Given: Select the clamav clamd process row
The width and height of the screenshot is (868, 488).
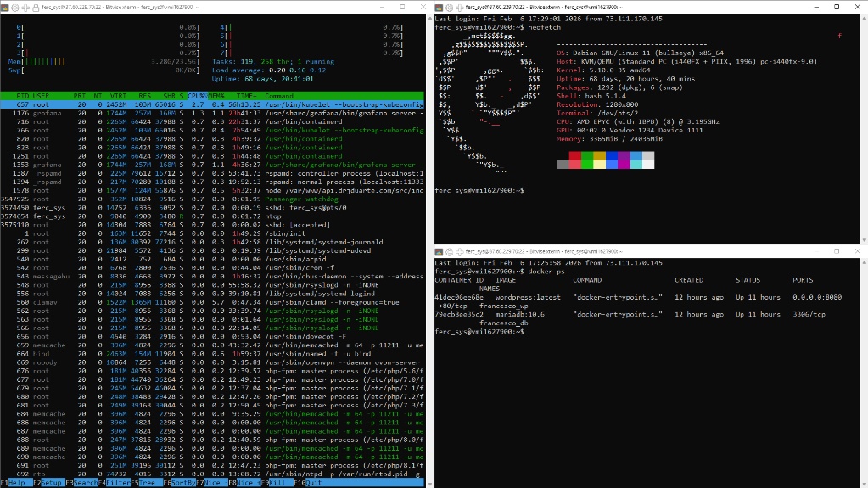Looking at the screenshot, I should click(x=212, y=302).
